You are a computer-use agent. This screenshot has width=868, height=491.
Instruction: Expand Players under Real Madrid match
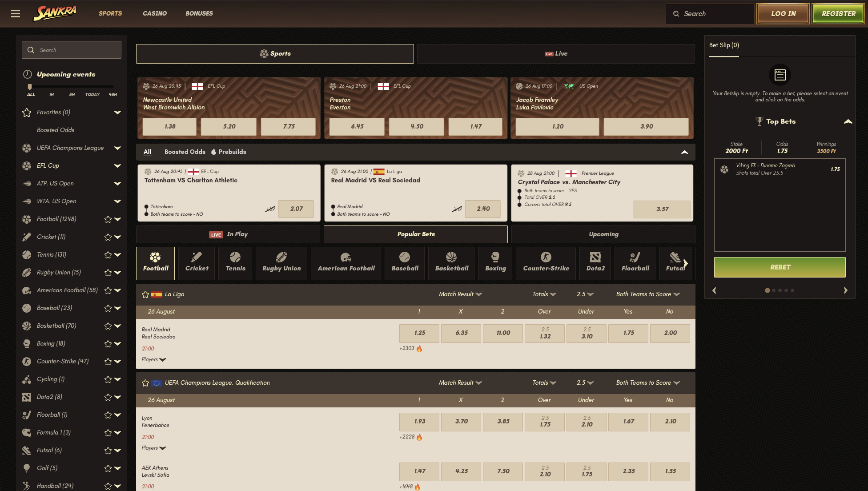154,359
